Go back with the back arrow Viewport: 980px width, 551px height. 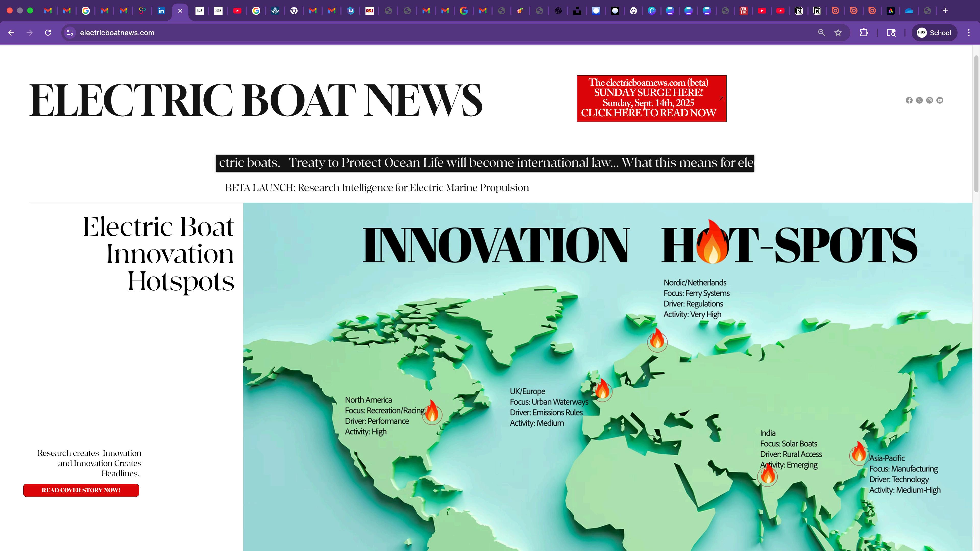tap(11, 33)
